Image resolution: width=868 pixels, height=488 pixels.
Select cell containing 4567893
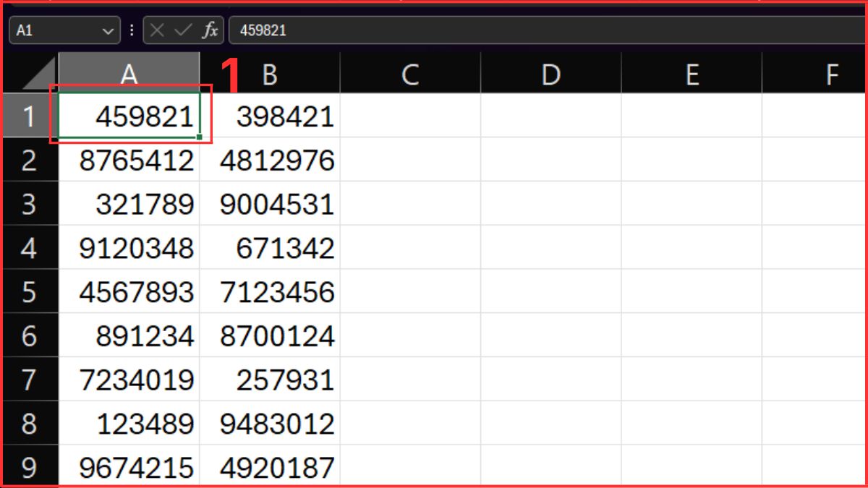point(129,291)
